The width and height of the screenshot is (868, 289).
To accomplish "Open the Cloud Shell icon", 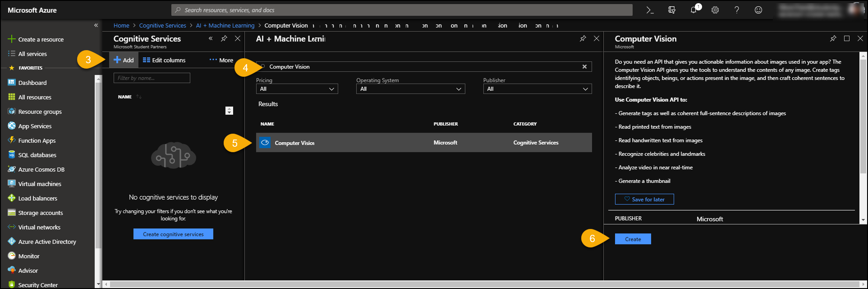I will (x=650, y=10).
